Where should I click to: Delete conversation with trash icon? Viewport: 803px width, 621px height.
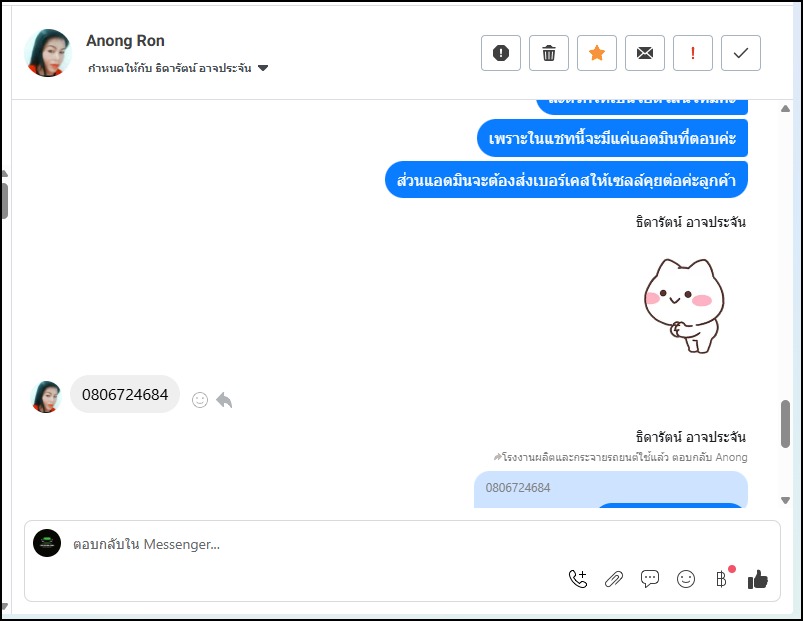[x=549, y=53]
